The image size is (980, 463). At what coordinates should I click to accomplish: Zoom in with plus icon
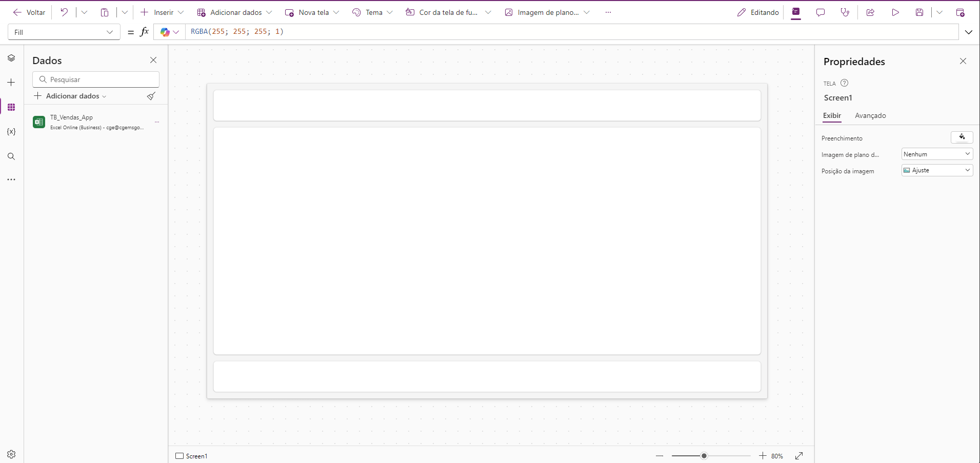point(763,456)
